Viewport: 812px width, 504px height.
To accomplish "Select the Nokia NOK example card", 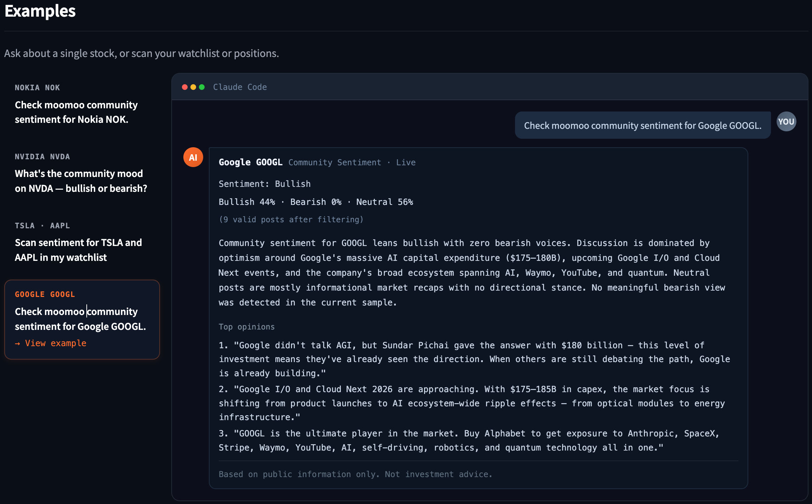I will coord(82,104).
